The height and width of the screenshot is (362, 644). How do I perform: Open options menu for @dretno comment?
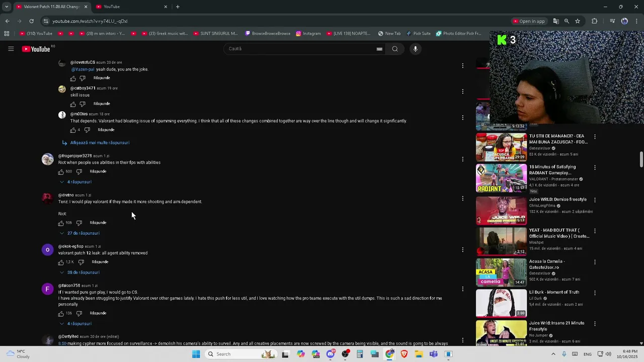[x=462, y=199]
